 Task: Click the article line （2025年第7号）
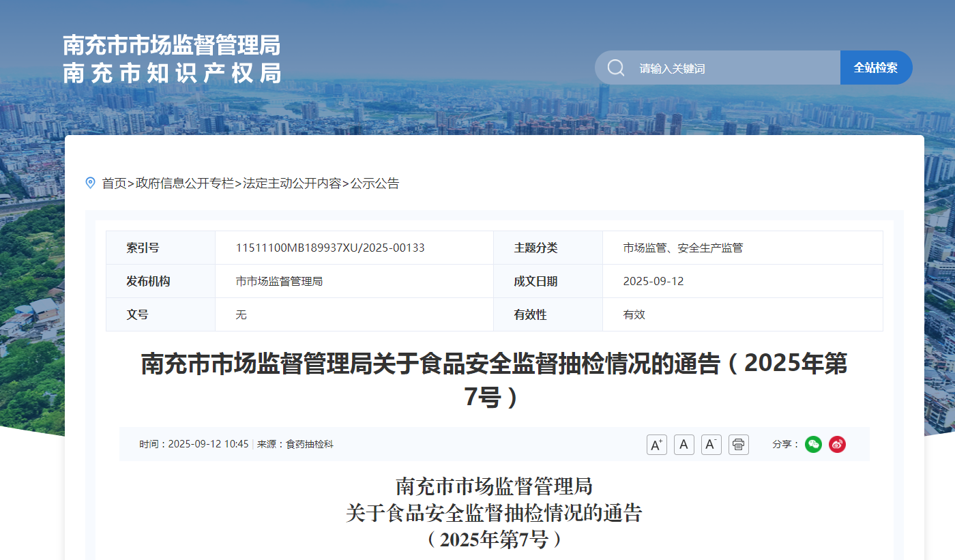pyautogui.click(x=495, y=540)
